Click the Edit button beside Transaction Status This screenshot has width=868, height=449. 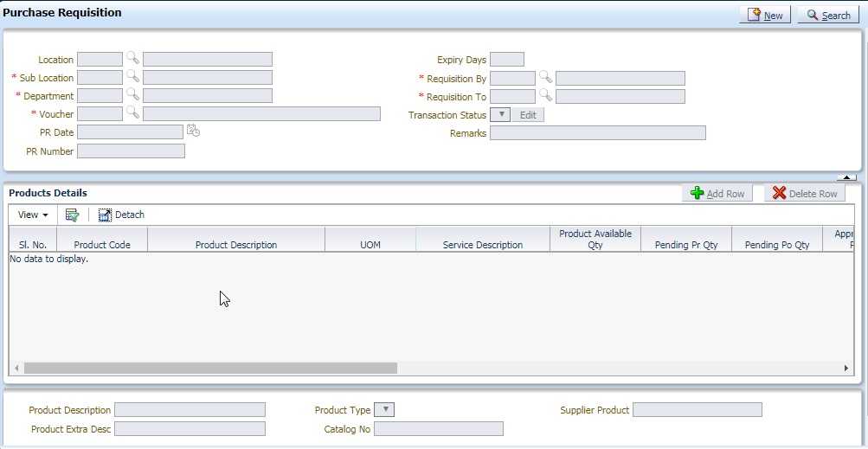pos(528,114)
